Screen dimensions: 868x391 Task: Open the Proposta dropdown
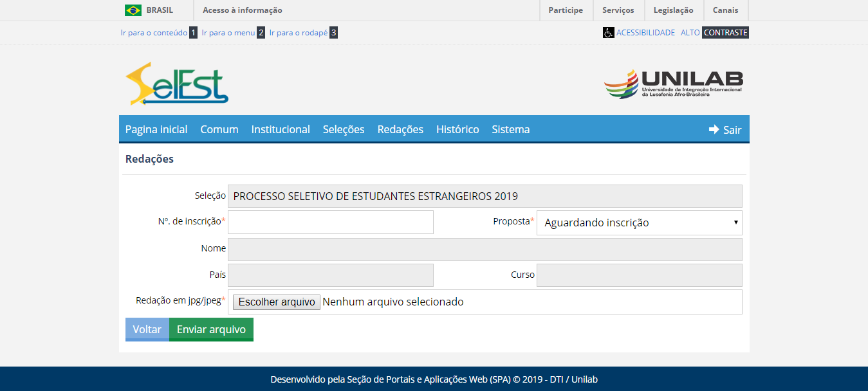(x=639, y=222)
